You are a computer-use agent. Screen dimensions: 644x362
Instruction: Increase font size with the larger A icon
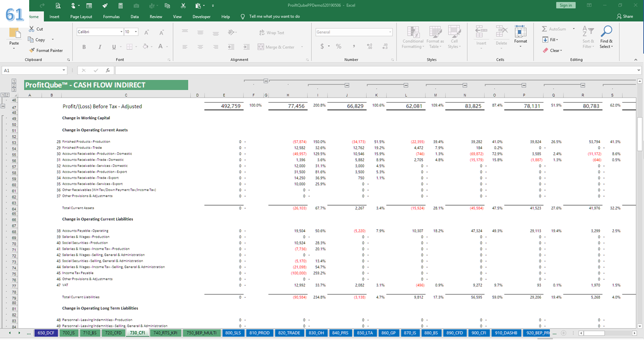click(146, 32)
